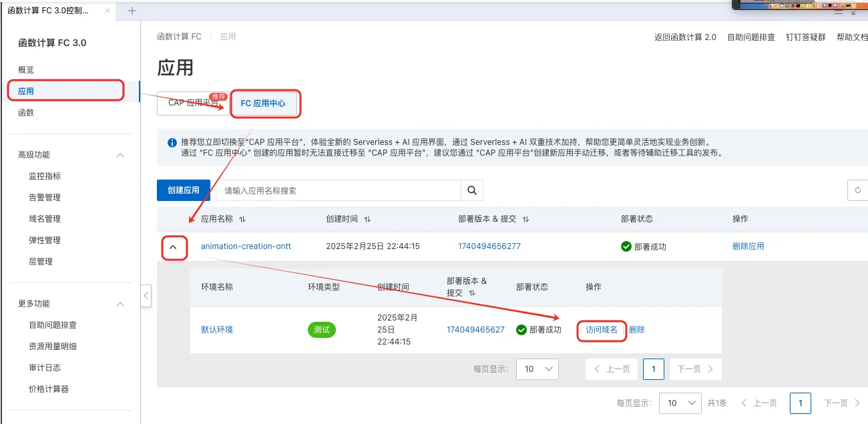Image resolution: width=868 pixels, height=424 pixels.
Task: Open 域名管理 in sidebar
Action: pyautogui.click(x=45, y=219)
